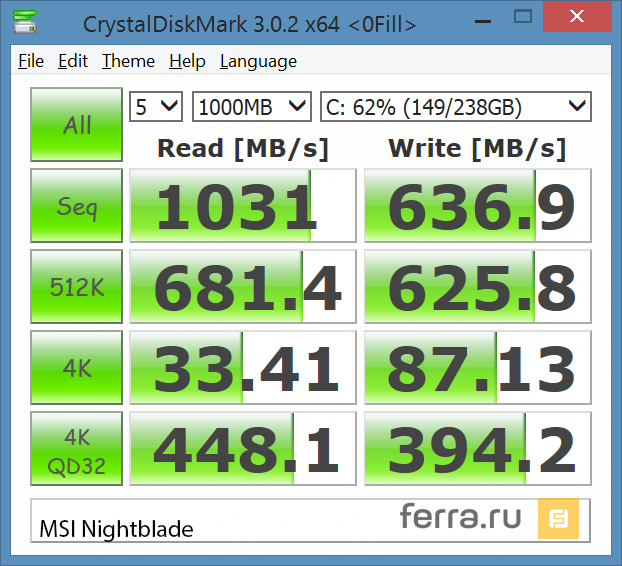622x566 pixels.
Task: Open the 1000MB test size dropdown
Action: (251, 106)
